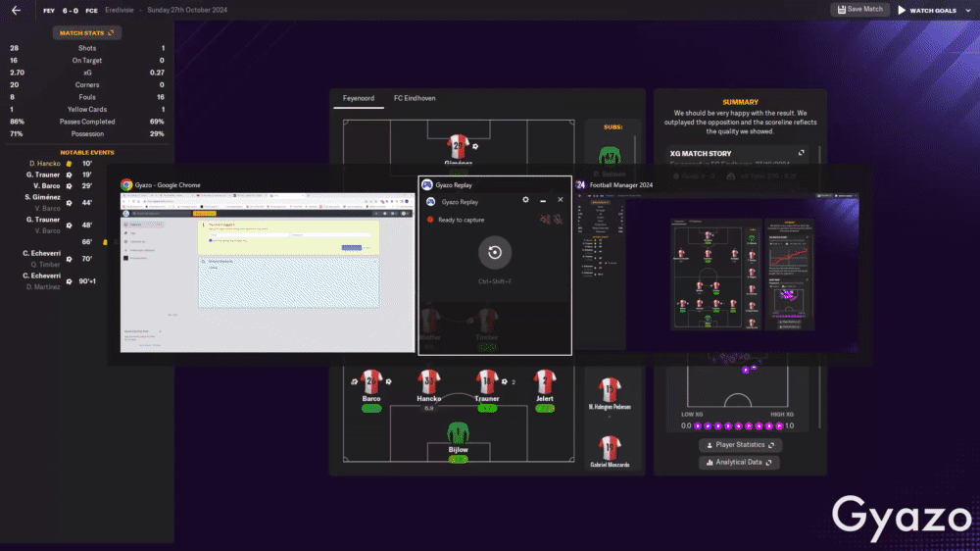Go back using the top-left arrow

[x=17, y=10]
